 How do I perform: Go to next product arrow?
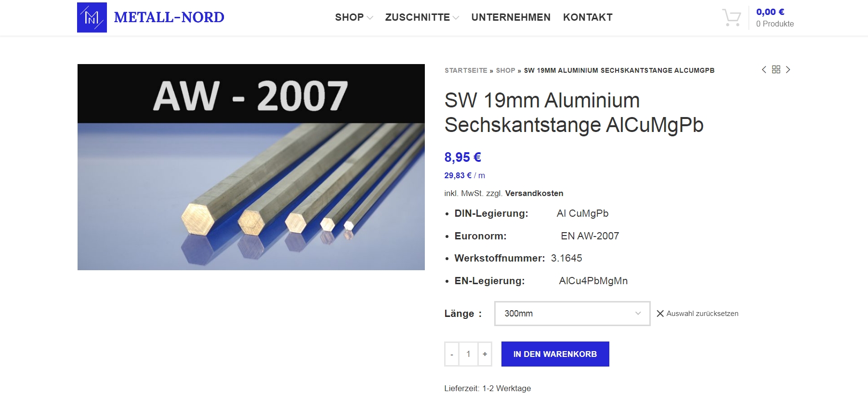(x=788, y=70)
